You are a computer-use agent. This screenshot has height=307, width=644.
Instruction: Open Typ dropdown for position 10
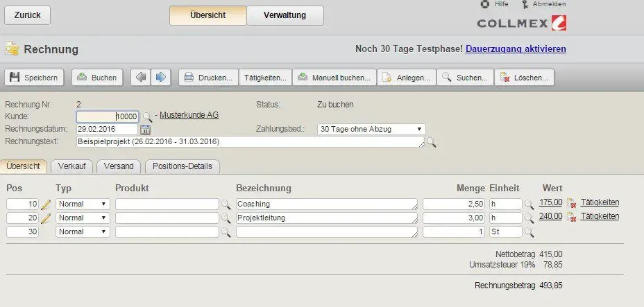pyautogui.click(x=83, y=204)
